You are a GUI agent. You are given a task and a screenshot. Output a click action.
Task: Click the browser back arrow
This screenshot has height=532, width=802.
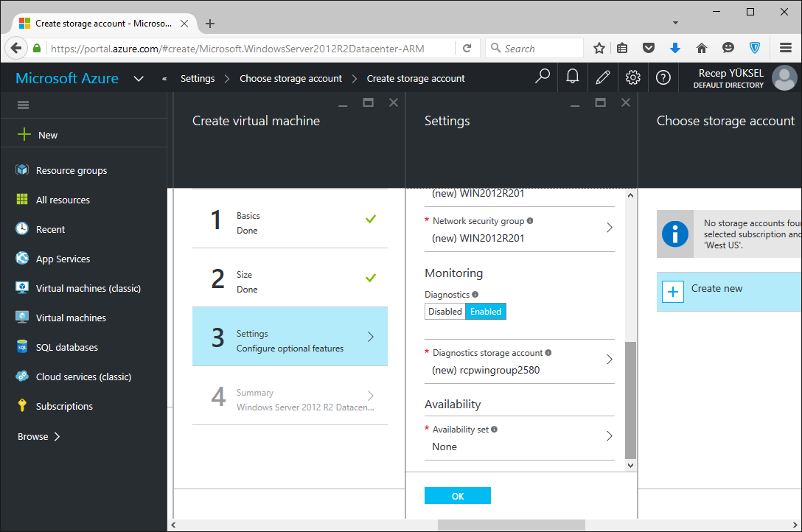pos(16,49)
